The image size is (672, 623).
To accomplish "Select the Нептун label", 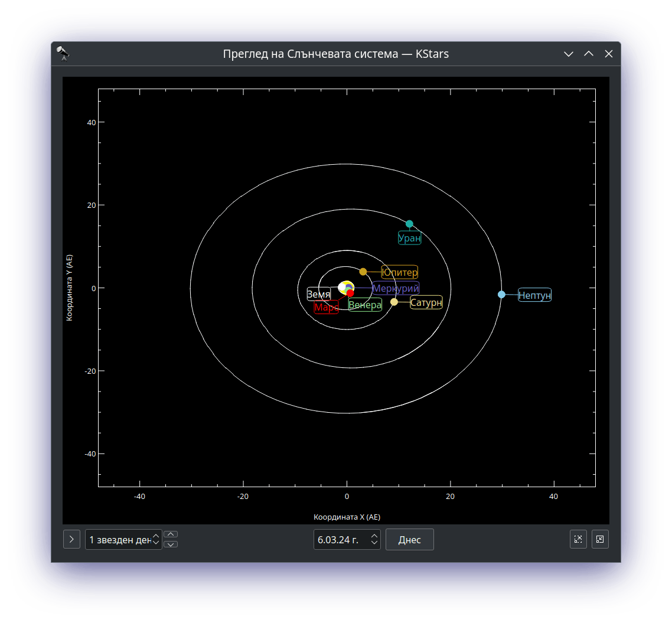I will (x=534, y=295).
